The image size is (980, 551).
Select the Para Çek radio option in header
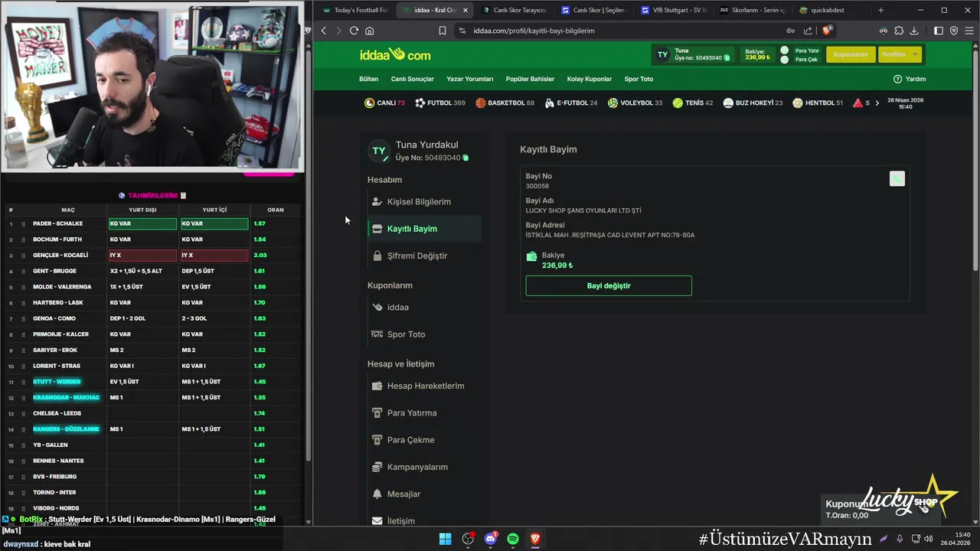tap(784, 60)
